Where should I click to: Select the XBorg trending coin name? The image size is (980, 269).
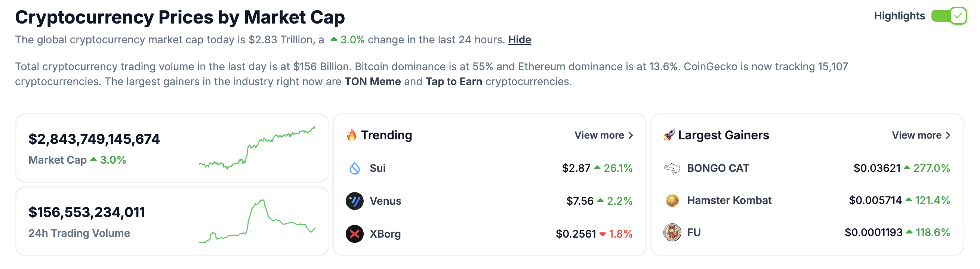pos(385,234)
